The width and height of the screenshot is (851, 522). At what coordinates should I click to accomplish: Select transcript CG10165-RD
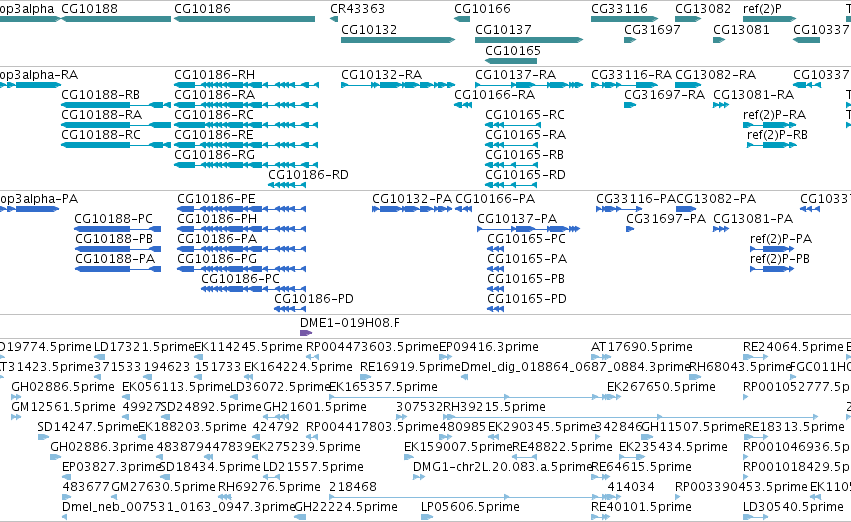coord(525,175)
